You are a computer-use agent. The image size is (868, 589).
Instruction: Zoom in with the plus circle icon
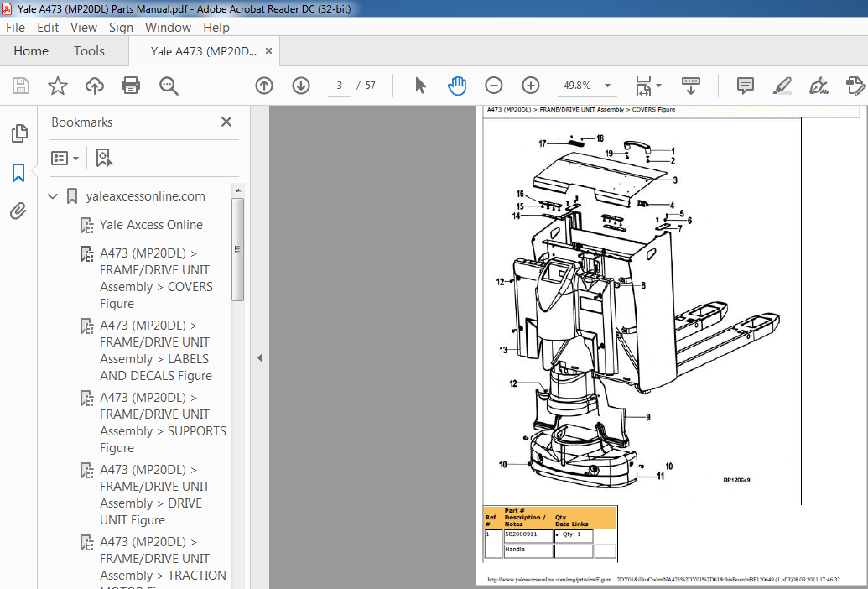click(x=530, y=86)
